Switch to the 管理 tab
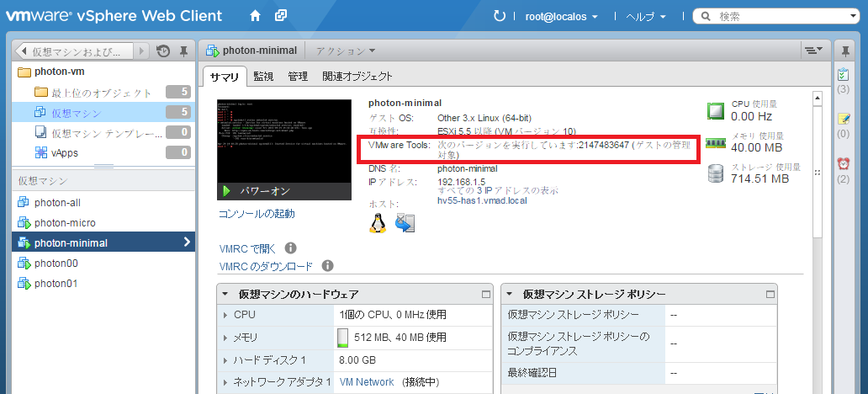This screenshot has width=868, height=394. tap(298, 77)
